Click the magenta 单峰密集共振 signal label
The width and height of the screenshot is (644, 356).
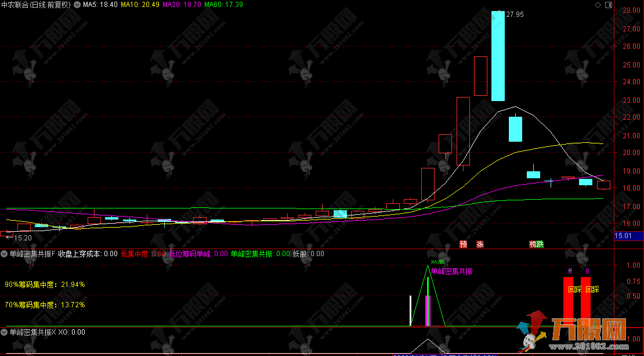pos(451,271)
